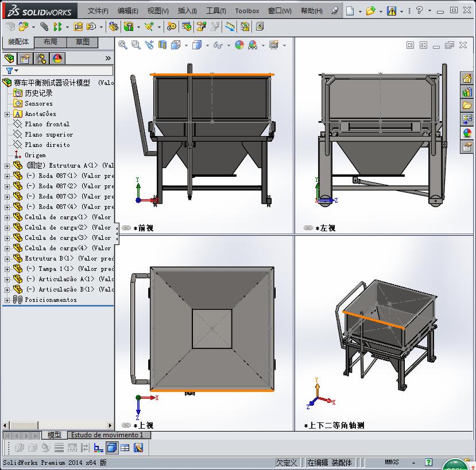Expand the Celula de carga<1> component

pos(7,217)
